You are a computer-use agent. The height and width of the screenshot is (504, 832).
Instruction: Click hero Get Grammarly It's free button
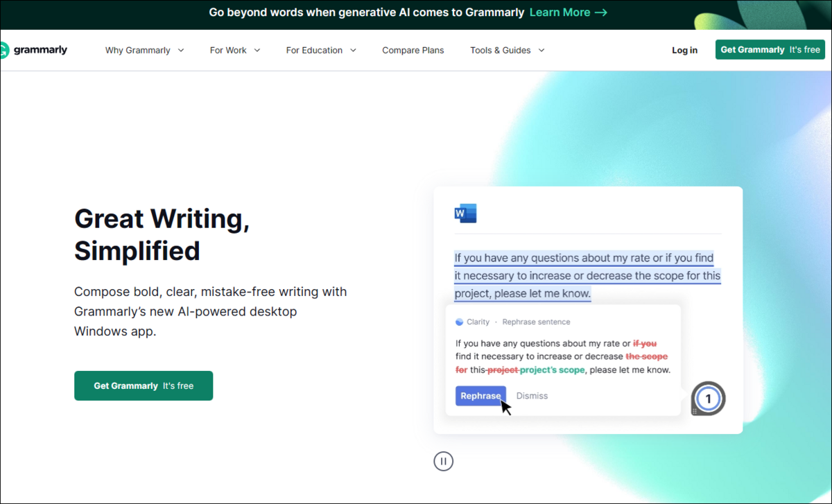[144, 385]
